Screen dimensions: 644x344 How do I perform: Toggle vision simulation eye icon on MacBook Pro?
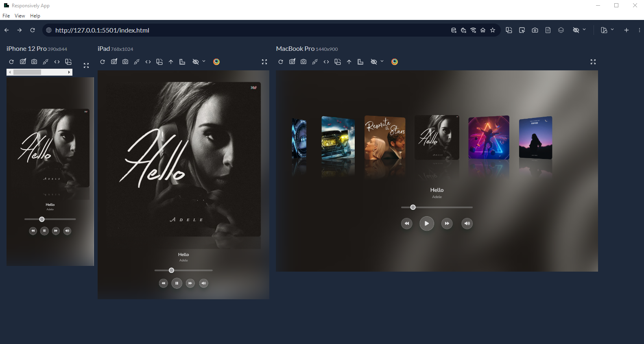click(373, 62)
